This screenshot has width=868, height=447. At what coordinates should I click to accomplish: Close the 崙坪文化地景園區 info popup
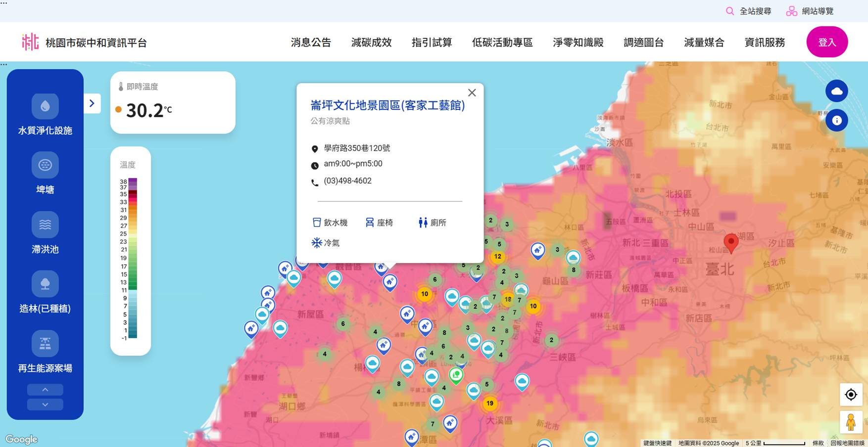click(472, 92)
